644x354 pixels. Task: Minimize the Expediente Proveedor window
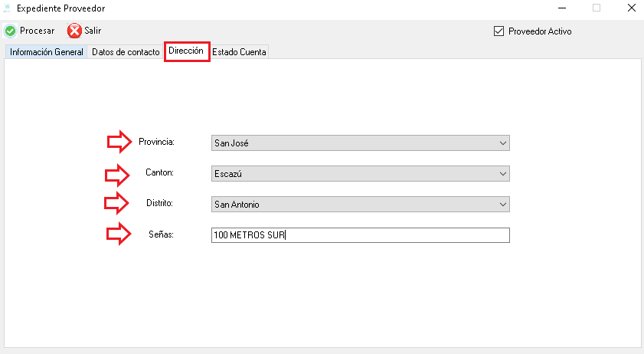point(562,8)
